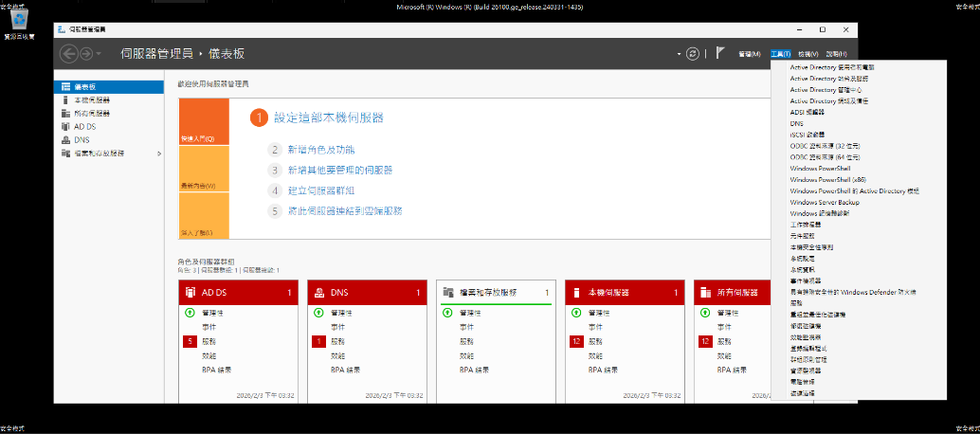
Task: Select the 快速入門(Q) orange tile
Action: 204,122
